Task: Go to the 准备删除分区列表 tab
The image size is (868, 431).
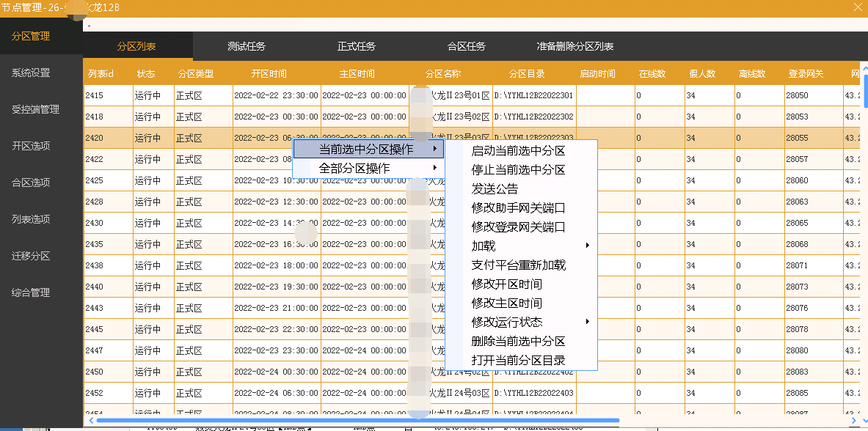Action: [575, 46]
